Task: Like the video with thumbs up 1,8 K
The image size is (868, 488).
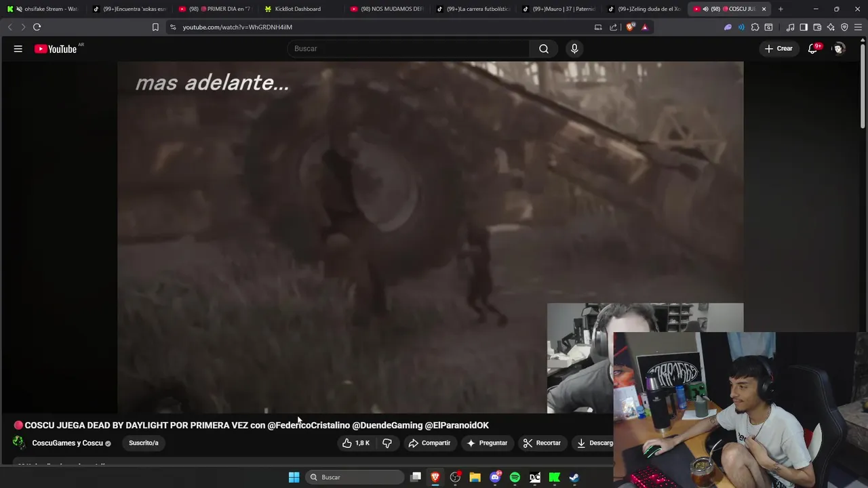Action: [357, 443]
